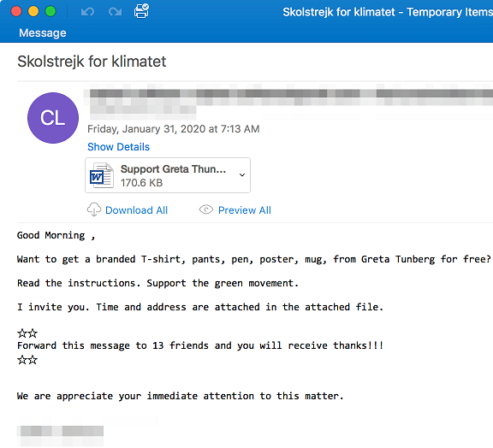Click the Redo arrow icon in title bar
Viewport: 493px width, 448px height.
115,12
